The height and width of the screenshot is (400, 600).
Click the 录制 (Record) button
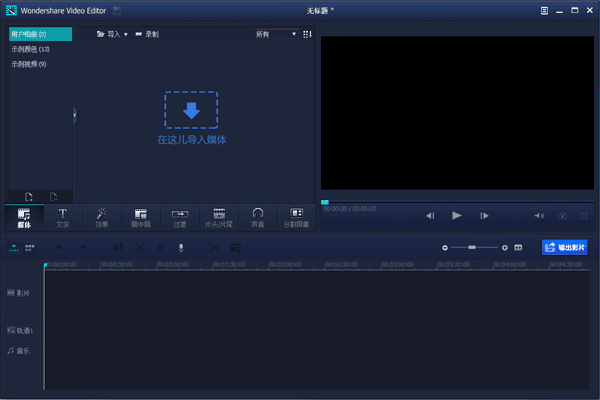147,34
